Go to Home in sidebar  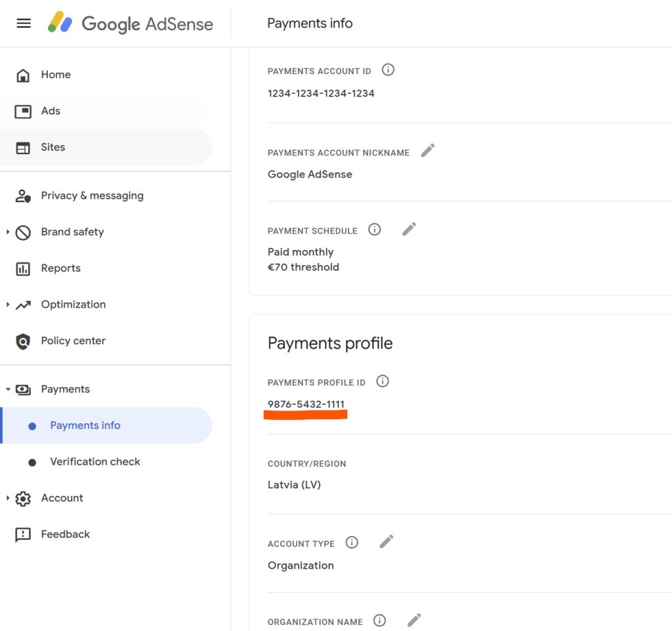(x=55, y=75)
